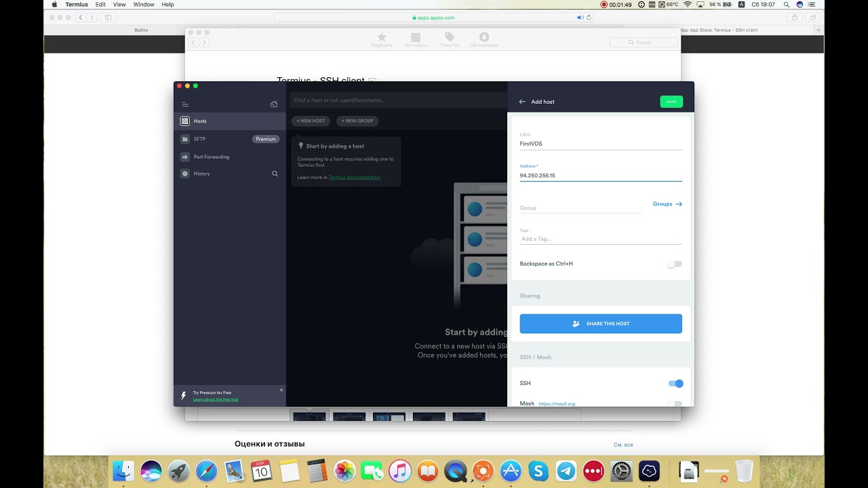Save the new host

tap(671, 102)
